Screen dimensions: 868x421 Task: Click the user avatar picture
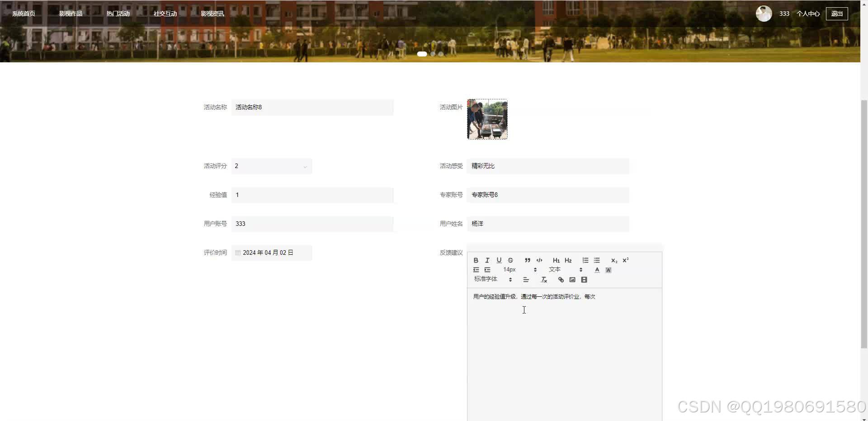click(764, 14)
